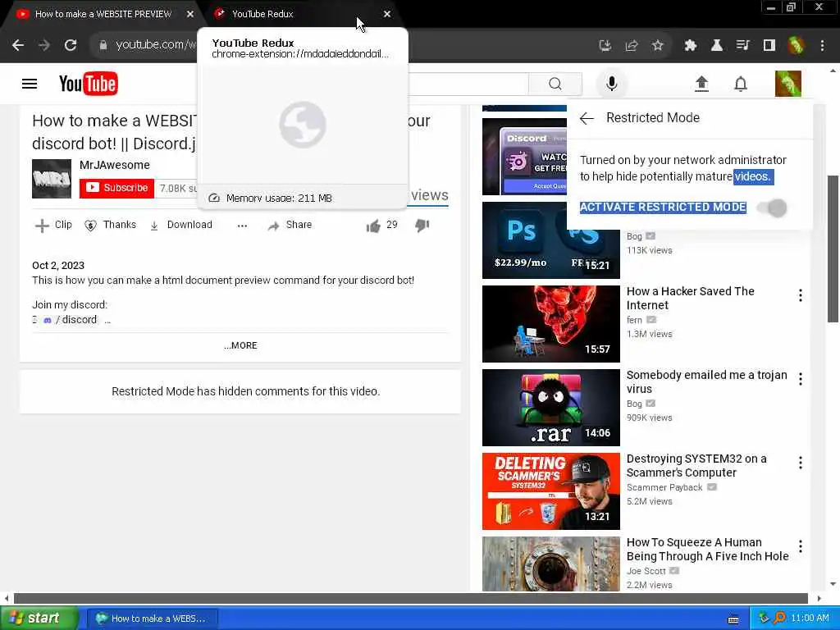The image size is (840, 630).
Task: Expand the description with ...MORE
Action: (240, 345)
